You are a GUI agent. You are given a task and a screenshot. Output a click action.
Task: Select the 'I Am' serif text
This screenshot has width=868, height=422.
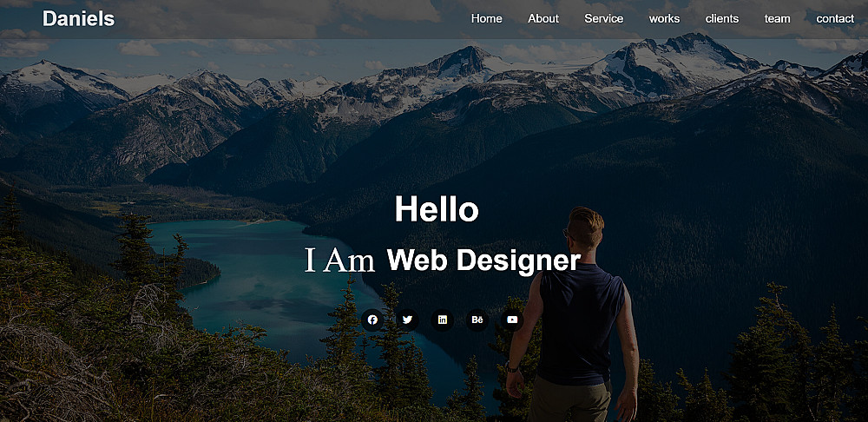[x=340, y=260]
